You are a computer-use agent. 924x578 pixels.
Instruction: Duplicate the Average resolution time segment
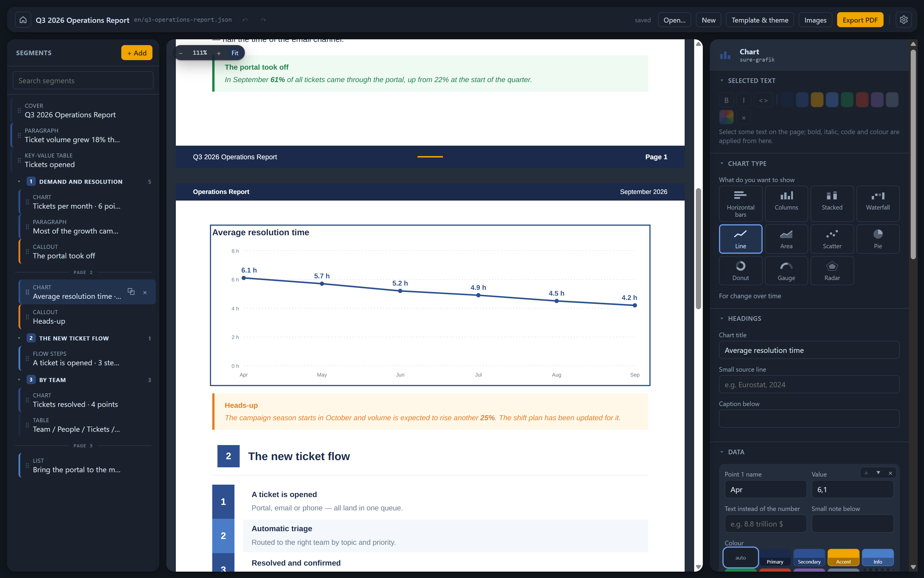coord(131,292)
